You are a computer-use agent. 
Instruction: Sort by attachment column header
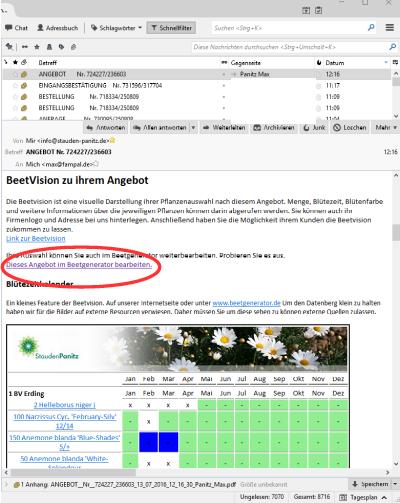coord(24,62)
